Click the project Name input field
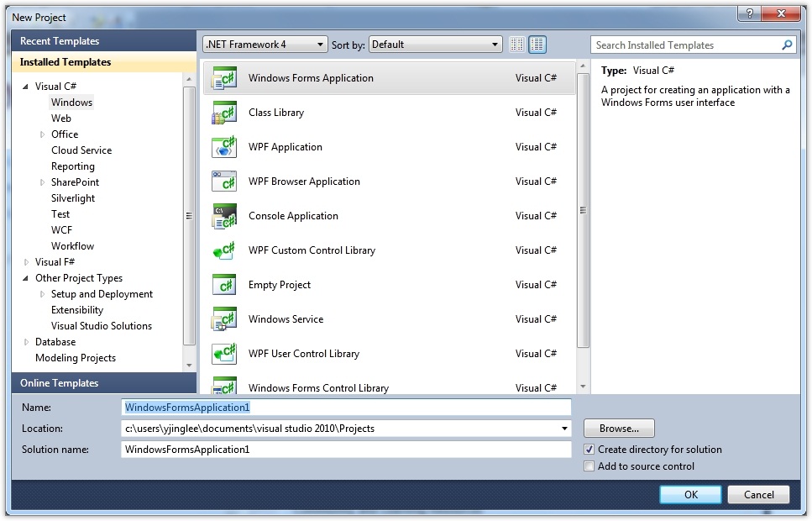This screenshot has width=812, height=521. point(346,408)
